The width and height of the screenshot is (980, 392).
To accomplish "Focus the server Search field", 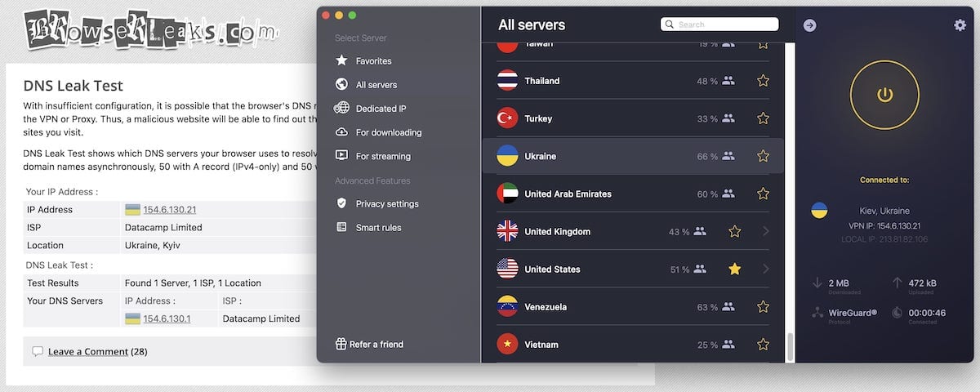I will click(719, 24).
